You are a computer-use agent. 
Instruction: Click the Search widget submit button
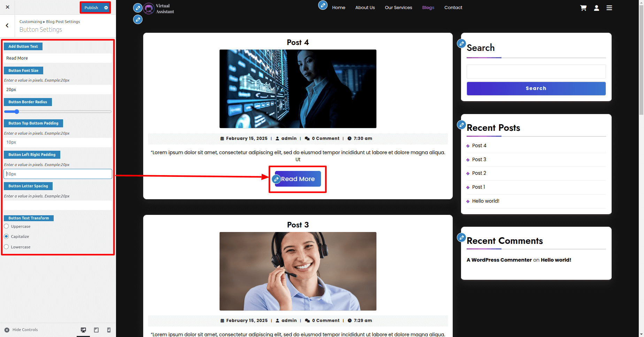[x=536, y=89]
